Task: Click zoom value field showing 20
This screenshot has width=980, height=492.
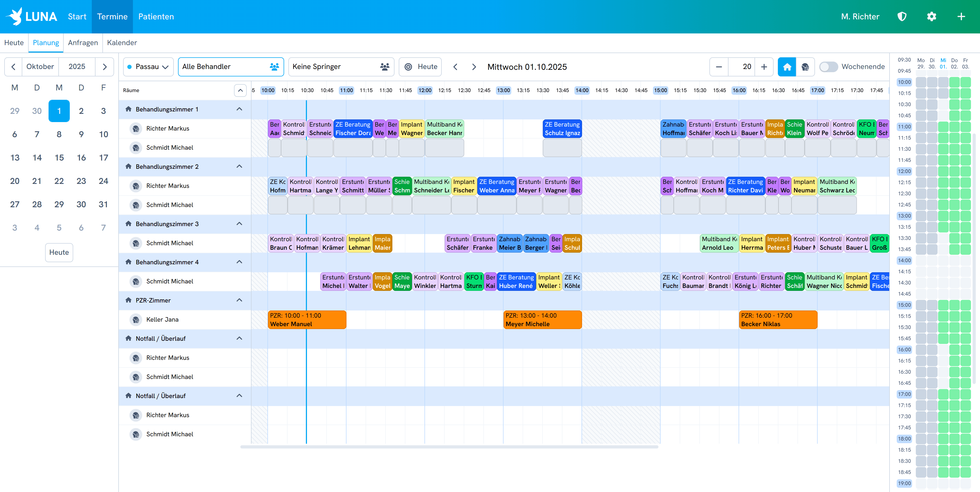Action: (741, 67)
